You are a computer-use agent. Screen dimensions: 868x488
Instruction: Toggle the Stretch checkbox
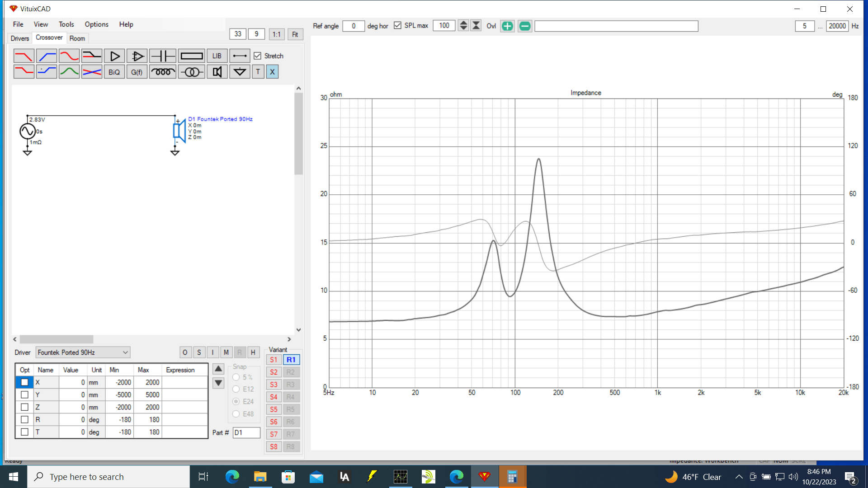tap(258, 56)
